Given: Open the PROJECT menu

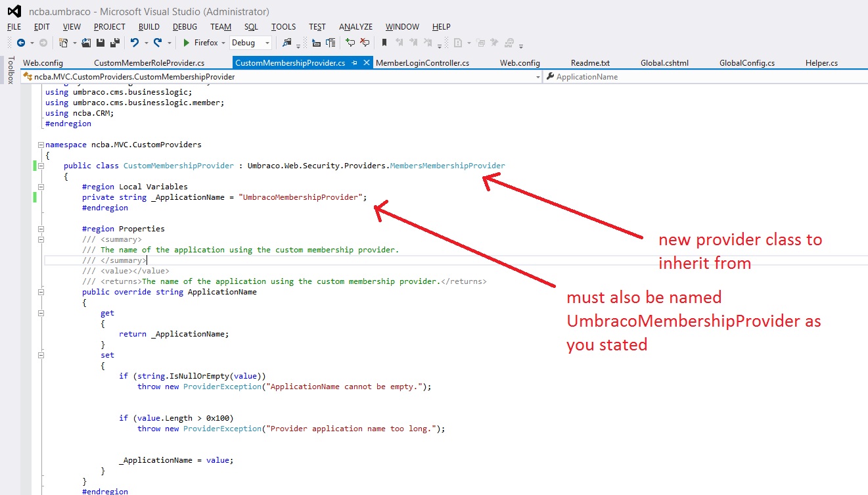Looking at the screenshot, I should point(110,27).
